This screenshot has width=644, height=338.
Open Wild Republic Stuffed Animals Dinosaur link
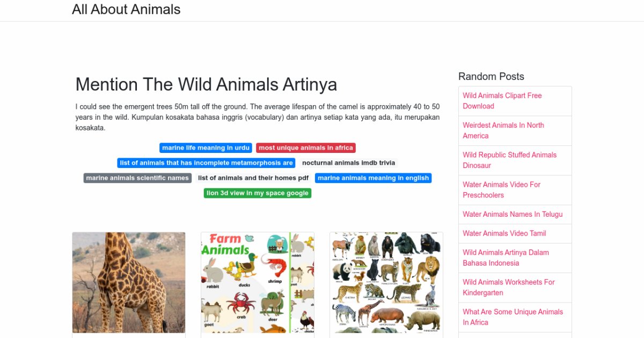point(509,160)
